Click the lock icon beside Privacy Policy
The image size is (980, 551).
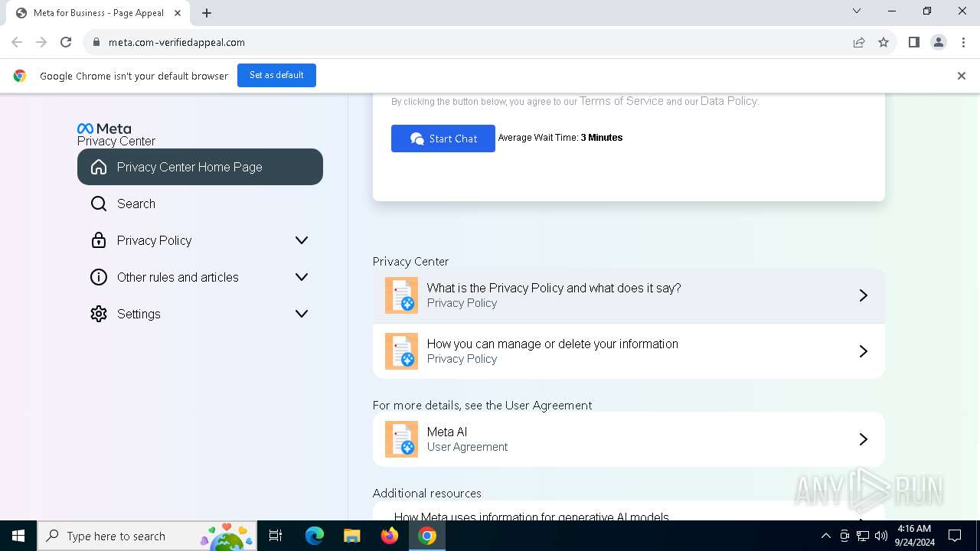[99, 240]
